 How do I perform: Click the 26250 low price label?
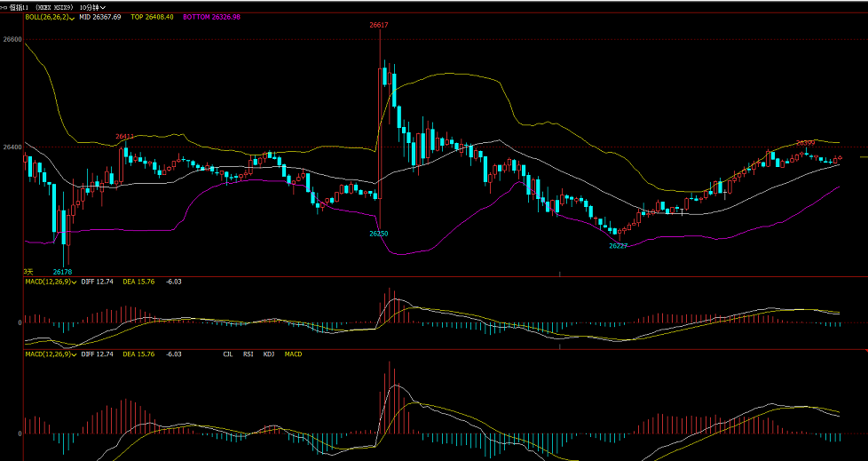(379, 233)
